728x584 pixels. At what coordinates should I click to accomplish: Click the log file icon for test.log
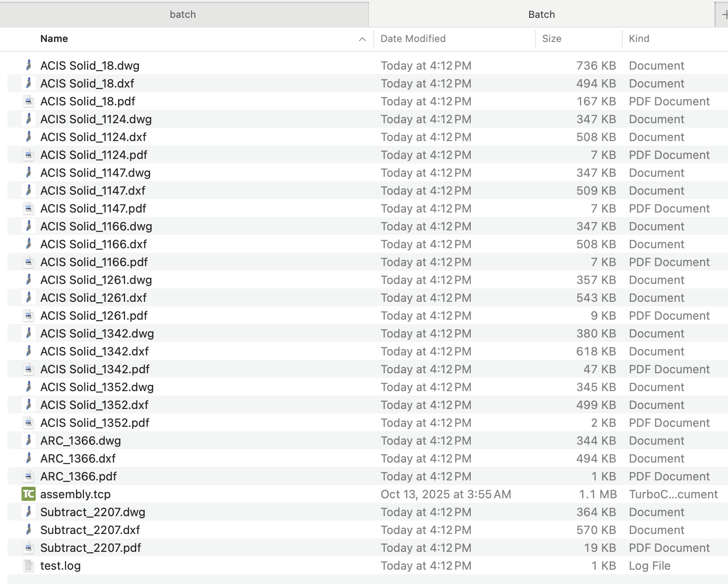[x=29, y=566]
